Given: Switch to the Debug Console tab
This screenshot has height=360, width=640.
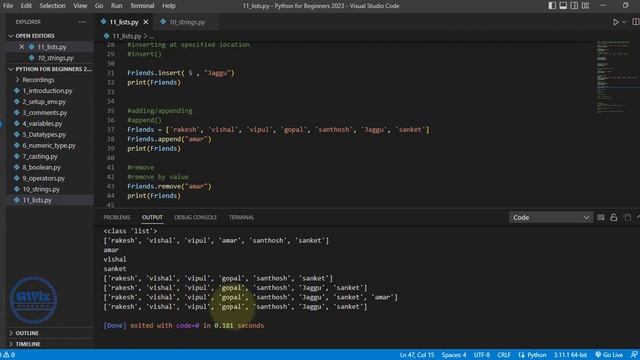Looking at the screenshot, I should click(196, 218).
